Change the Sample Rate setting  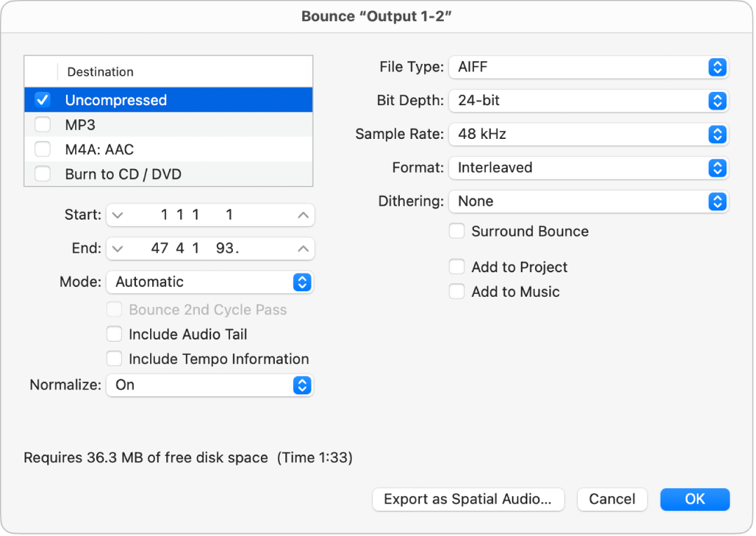pyautogui.click(x=589, y=134)
